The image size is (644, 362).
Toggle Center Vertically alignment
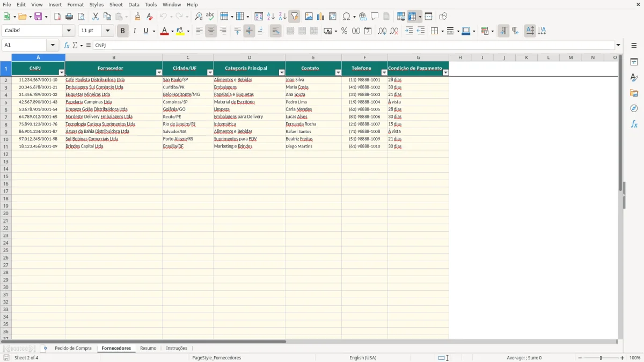tap(249, 31)
